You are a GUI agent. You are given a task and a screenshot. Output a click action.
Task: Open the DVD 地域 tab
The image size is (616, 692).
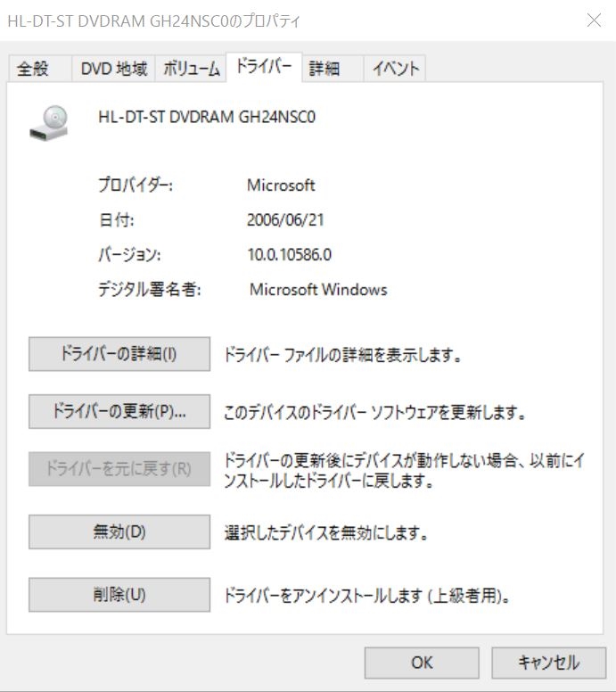(x=114, y=69)
